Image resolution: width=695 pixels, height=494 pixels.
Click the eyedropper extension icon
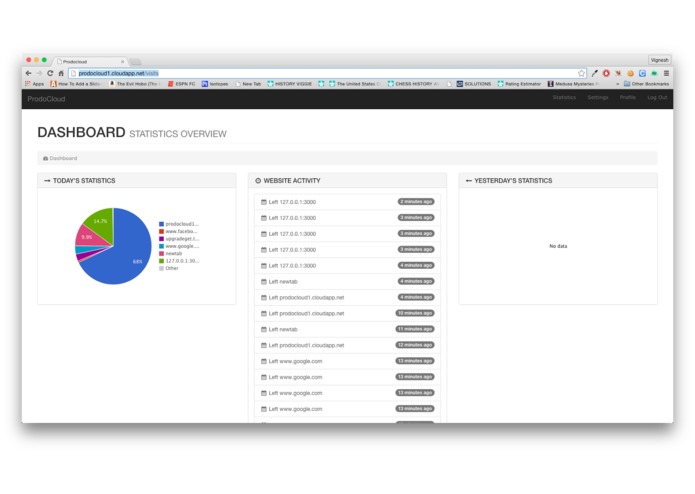pos(594,73)
